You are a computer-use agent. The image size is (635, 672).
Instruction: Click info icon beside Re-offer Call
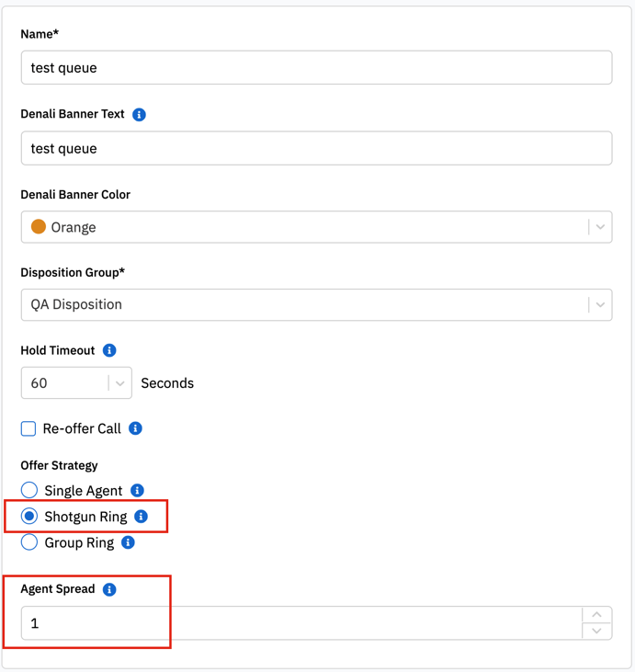[135, 428]
